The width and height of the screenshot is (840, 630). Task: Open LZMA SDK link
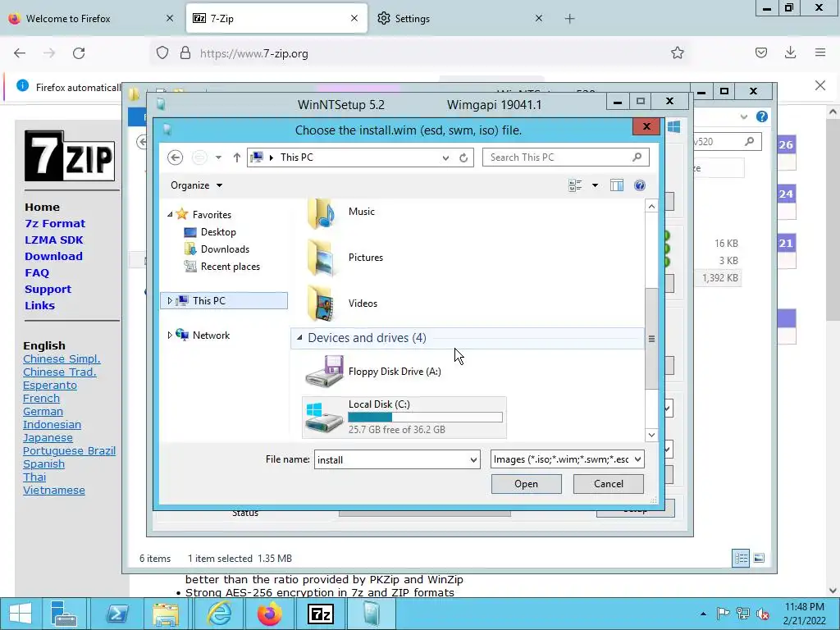53,240
